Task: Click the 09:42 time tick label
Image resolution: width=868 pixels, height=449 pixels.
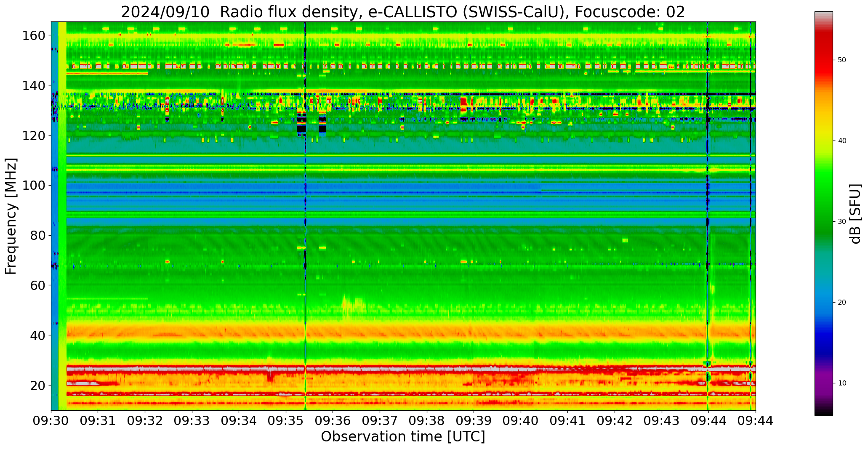Action: [x=615, y=421]
